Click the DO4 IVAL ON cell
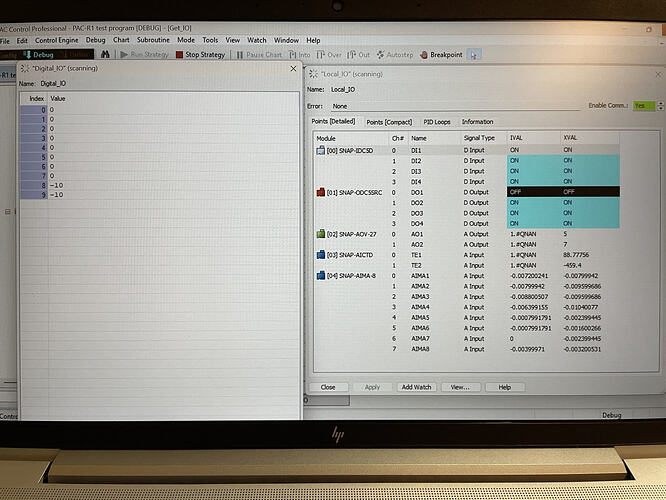 point(533,223)
